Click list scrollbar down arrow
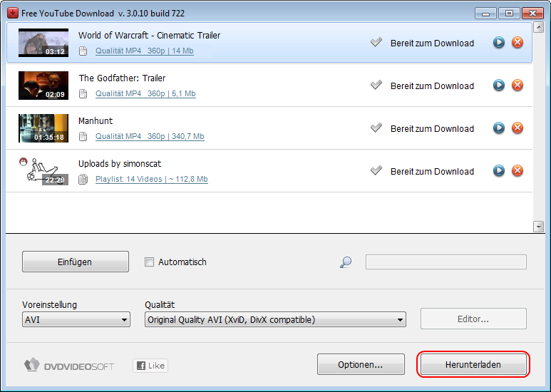 pos(538,227)
